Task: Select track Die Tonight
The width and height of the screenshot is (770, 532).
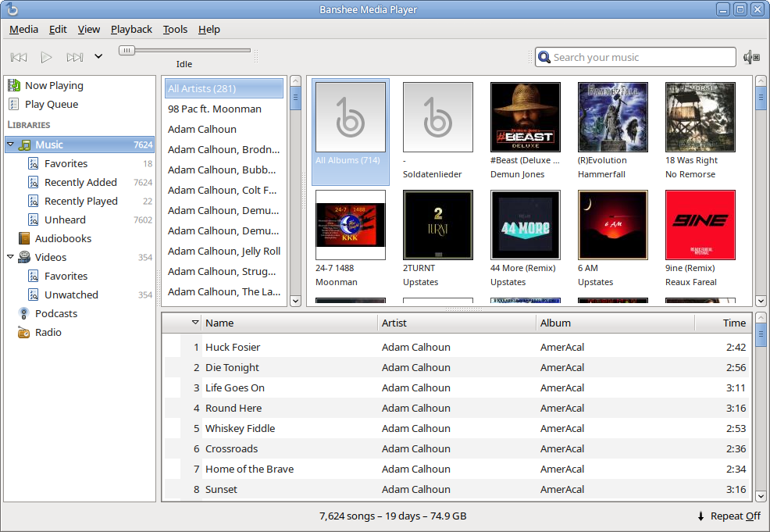Action: pos(457,367)
